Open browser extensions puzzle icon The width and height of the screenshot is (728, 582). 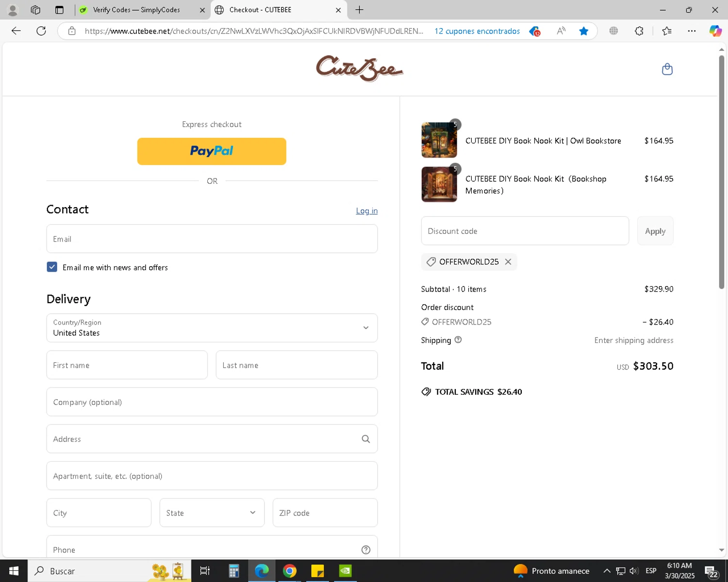point(639,31)
